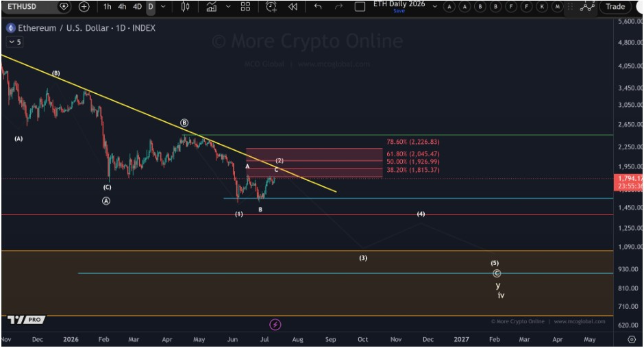
Task: Redo the last chart action
Action: point(338,7)
